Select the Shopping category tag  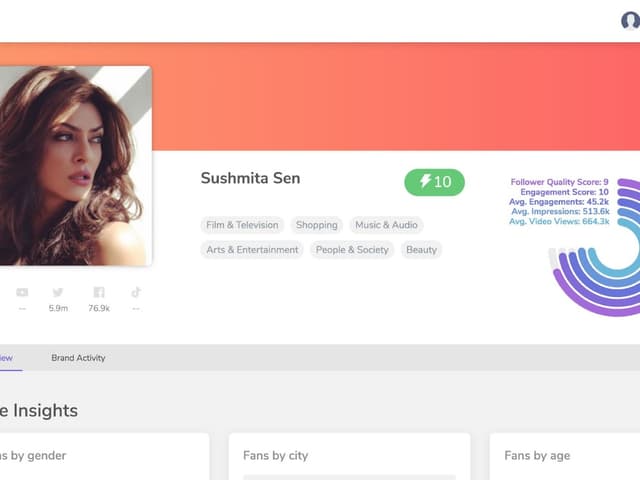pos(317,225)
